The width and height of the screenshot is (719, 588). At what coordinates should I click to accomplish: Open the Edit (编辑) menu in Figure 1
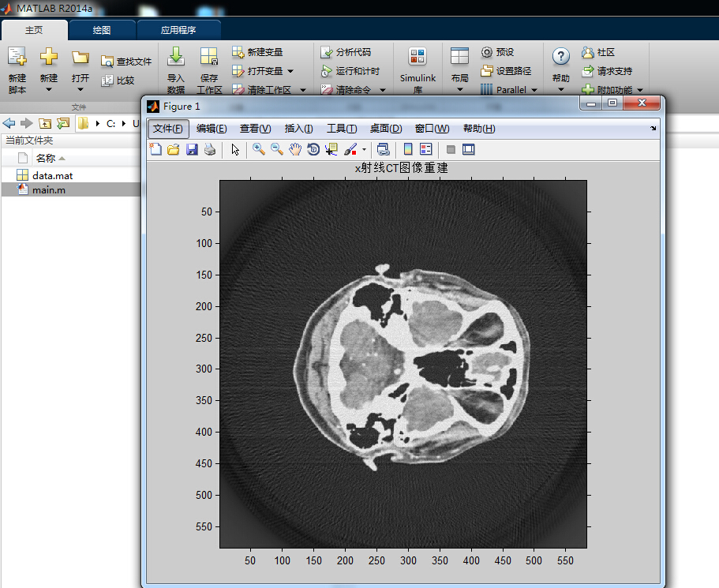tap(212, 129)
